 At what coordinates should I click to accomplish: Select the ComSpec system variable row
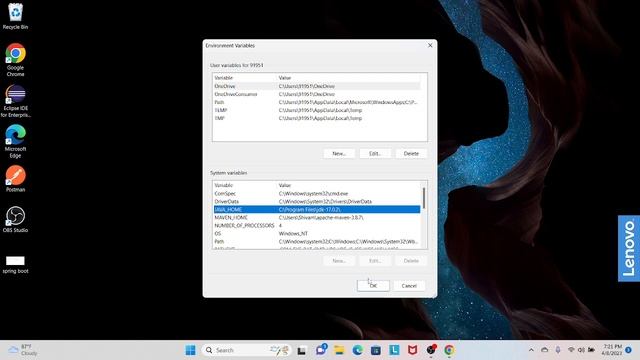[x=317, y=193]
